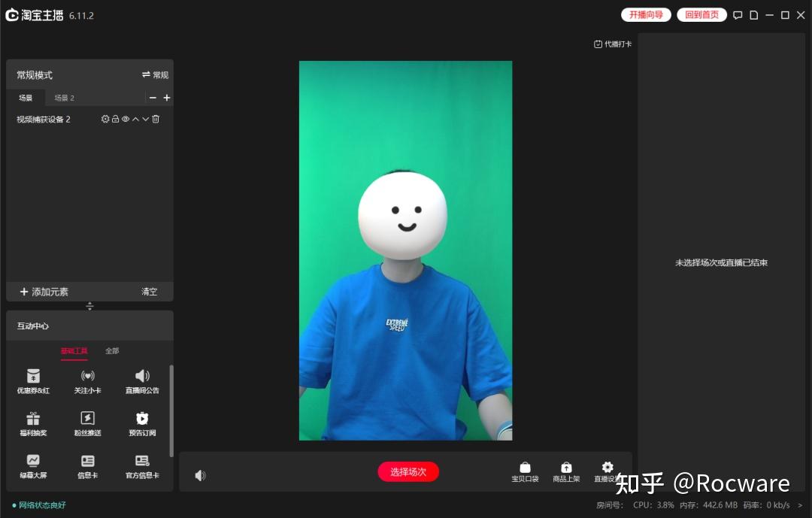The image size is (812, 518).
Task: Click the panel divider handle below 添加元素
Action: point(89,306)
